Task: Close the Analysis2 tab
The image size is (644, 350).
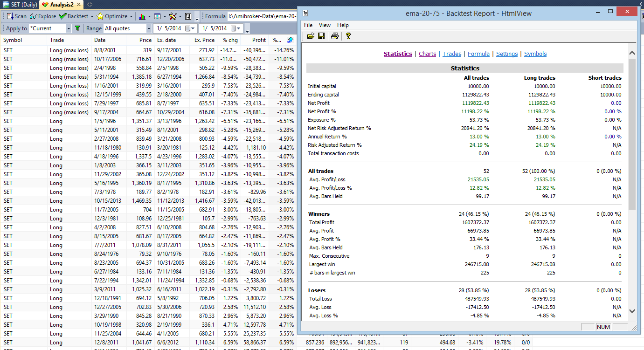Action: [x=78, y=4]
